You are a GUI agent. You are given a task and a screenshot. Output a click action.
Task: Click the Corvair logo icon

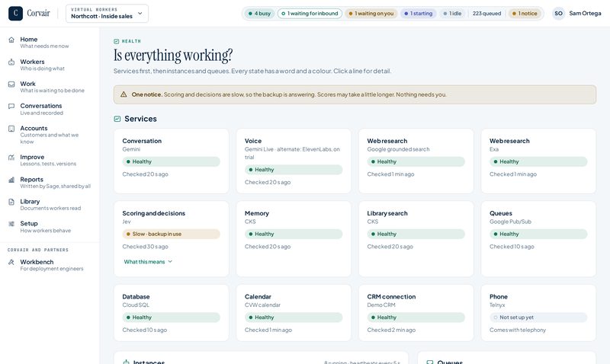click(x=15, y=13)
